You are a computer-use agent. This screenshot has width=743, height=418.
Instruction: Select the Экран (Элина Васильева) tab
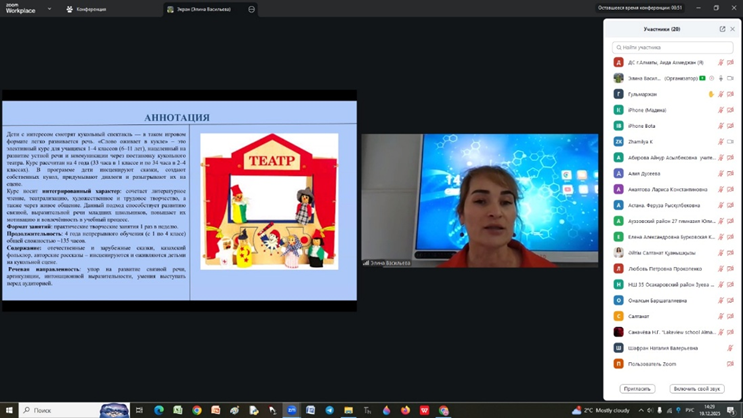(x=200, y=9)
